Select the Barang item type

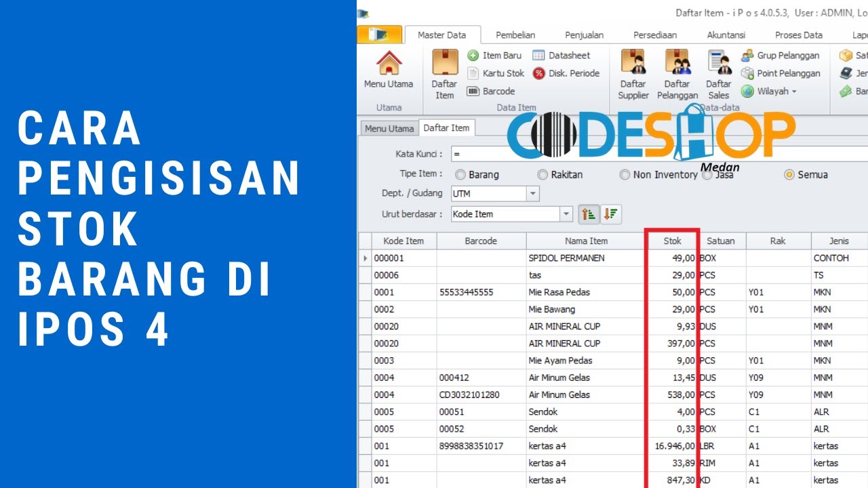click(477, 175)
